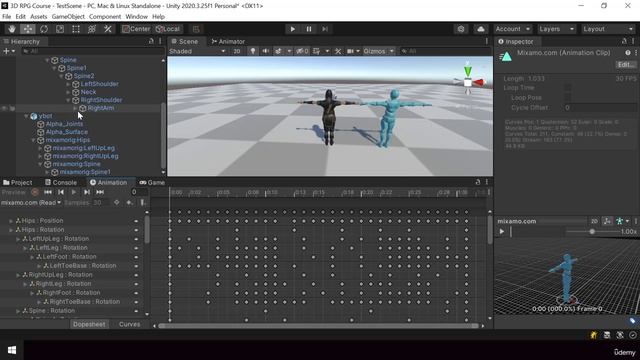
Task: Click the Edit button in Inspector
Action: point(626,64)
